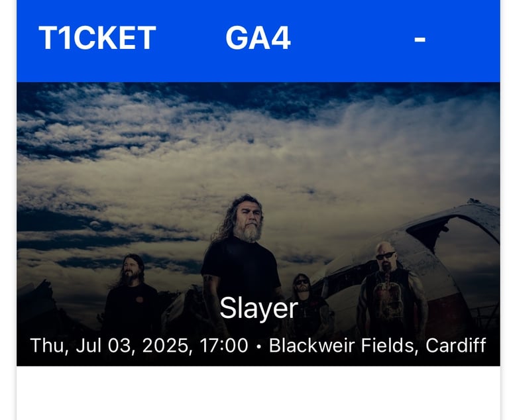This screenshot has height=420, width=509.
Task: Tap the Cardiff city text
Action: 456,345
